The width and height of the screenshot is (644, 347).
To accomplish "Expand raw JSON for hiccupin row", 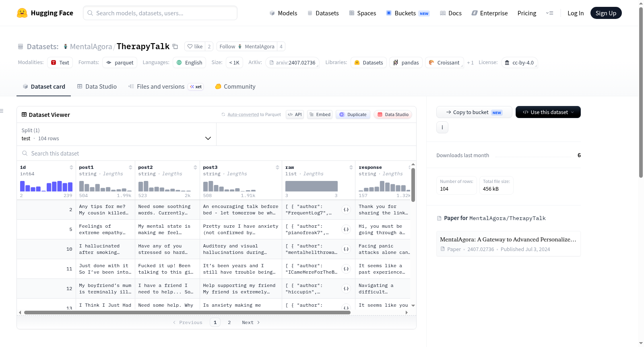I will tap(346, 289).
